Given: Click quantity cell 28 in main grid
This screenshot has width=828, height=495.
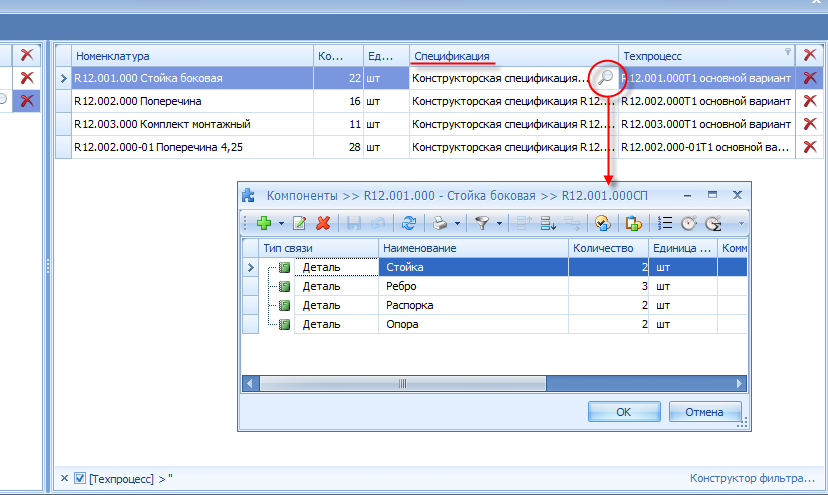Looking at the screenshot, I should (x=338, y=147).
